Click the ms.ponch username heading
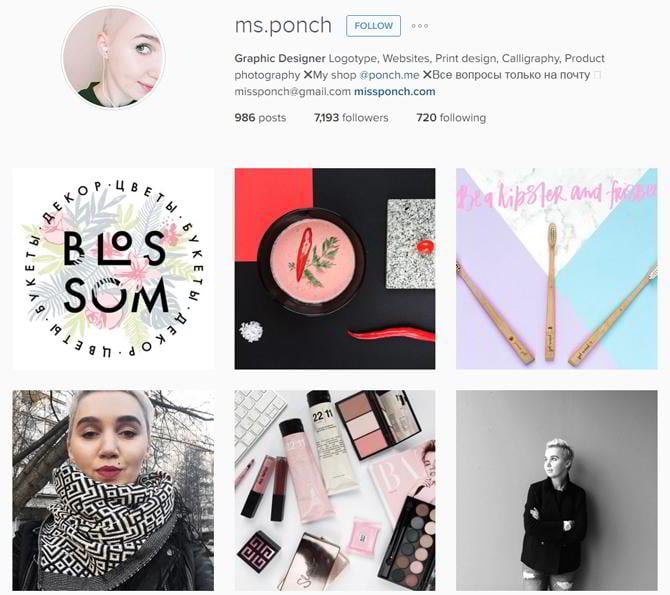 pyautogui.click(x=283, y=26)
